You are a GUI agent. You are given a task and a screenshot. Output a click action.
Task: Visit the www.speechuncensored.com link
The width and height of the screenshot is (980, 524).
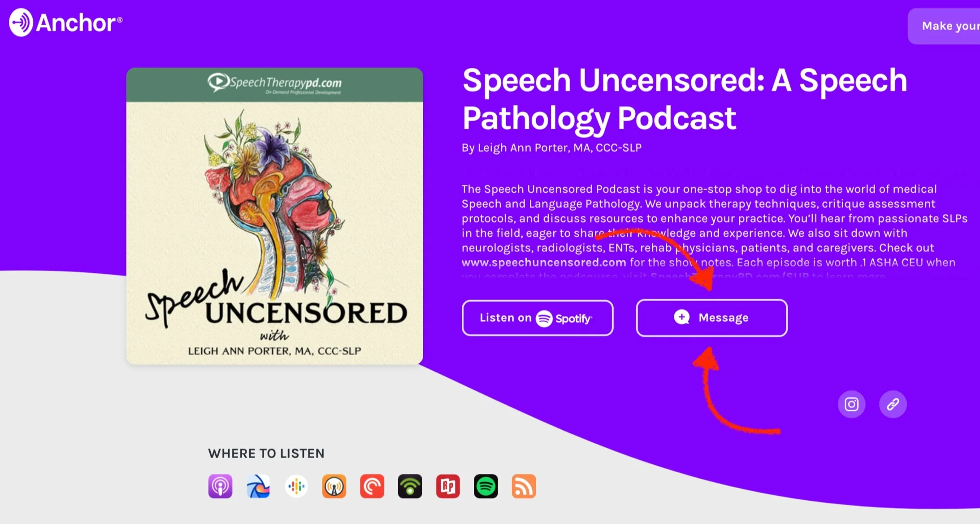tap(544, 262)
